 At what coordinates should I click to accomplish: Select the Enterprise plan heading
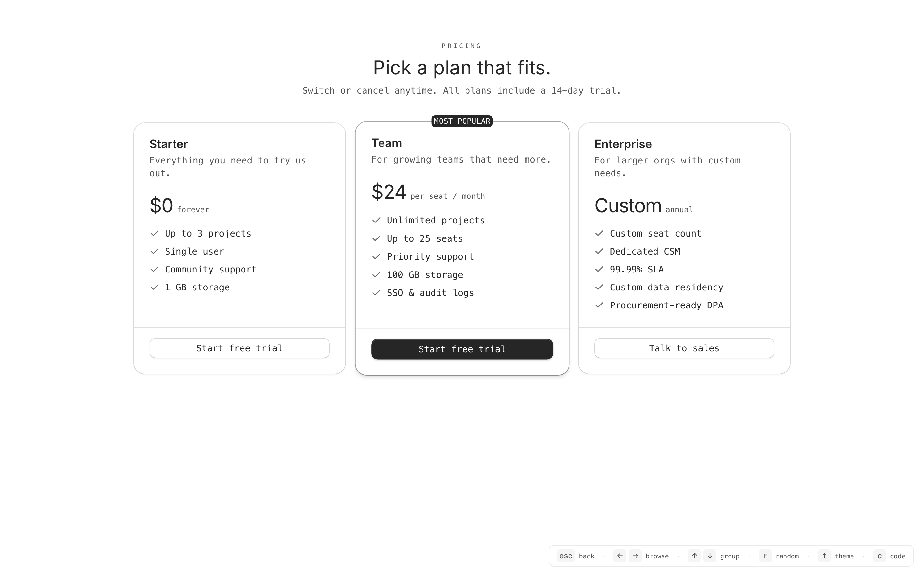click(x=623, y=144)
